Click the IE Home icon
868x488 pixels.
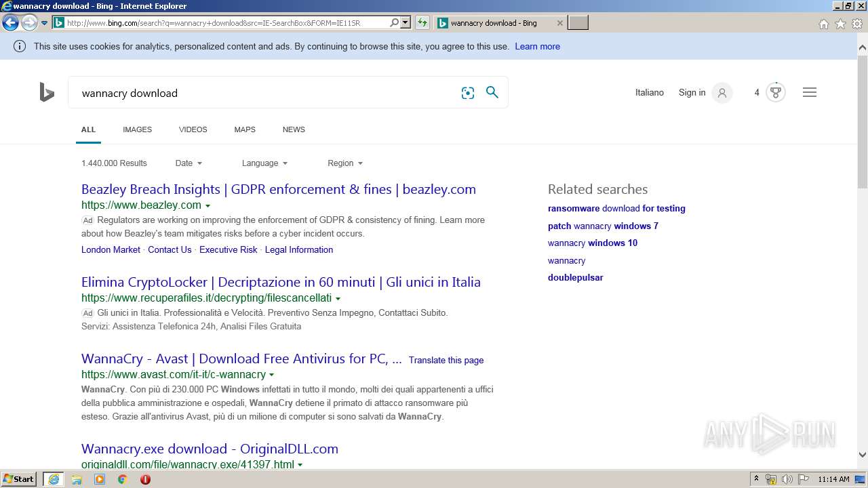(823, 24)
